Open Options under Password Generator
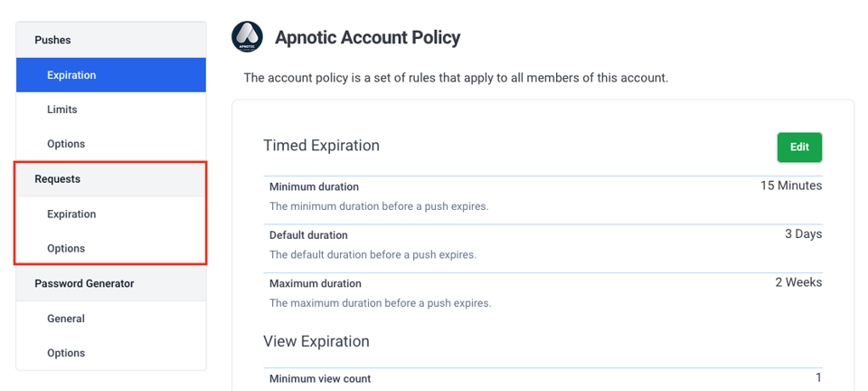Screen dimensions: 868x391 click(66, 353)
